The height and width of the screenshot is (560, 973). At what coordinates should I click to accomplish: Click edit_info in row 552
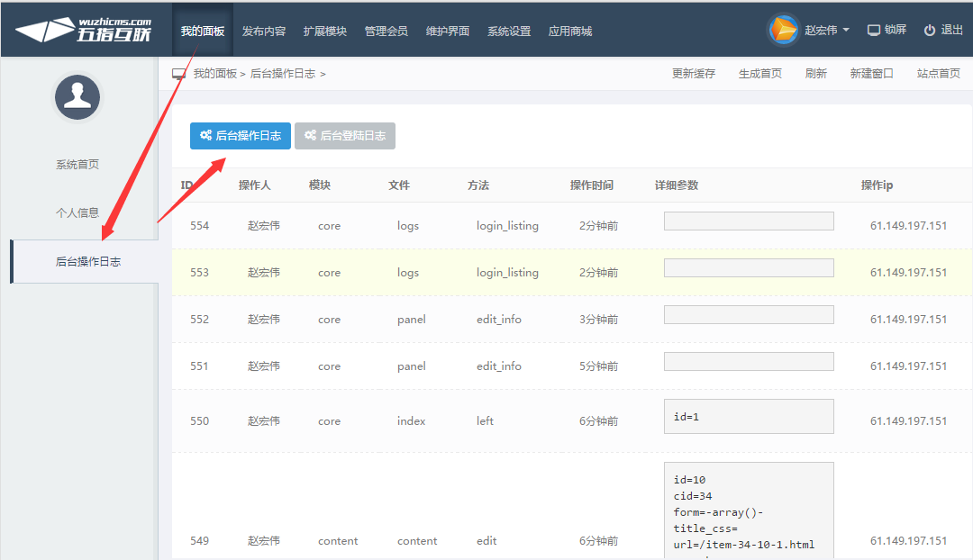(499, 320)
